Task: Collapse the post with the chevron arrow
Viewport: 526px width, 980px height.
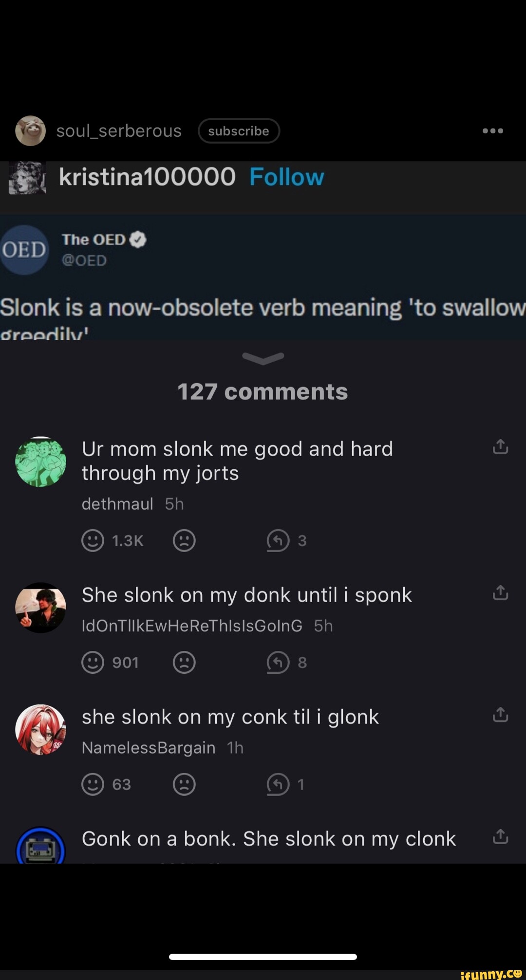Action: tap(263, 359)
